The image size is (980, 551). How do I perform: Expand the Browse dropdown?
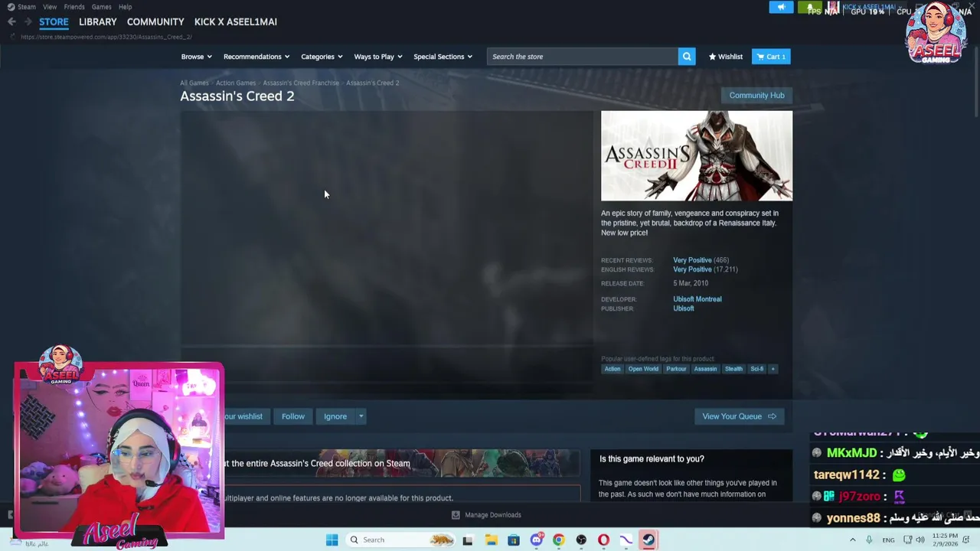197,57
